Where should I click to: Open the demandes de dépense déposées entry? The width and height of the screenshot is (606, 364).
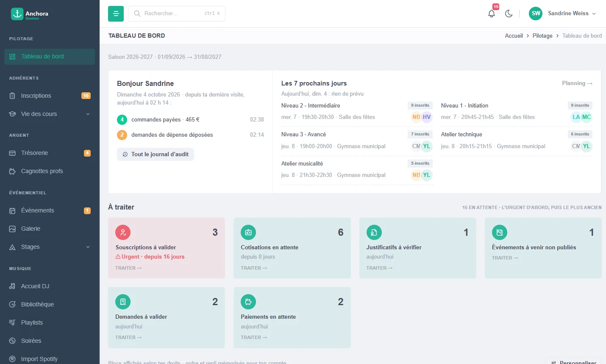tap(190, 135)
